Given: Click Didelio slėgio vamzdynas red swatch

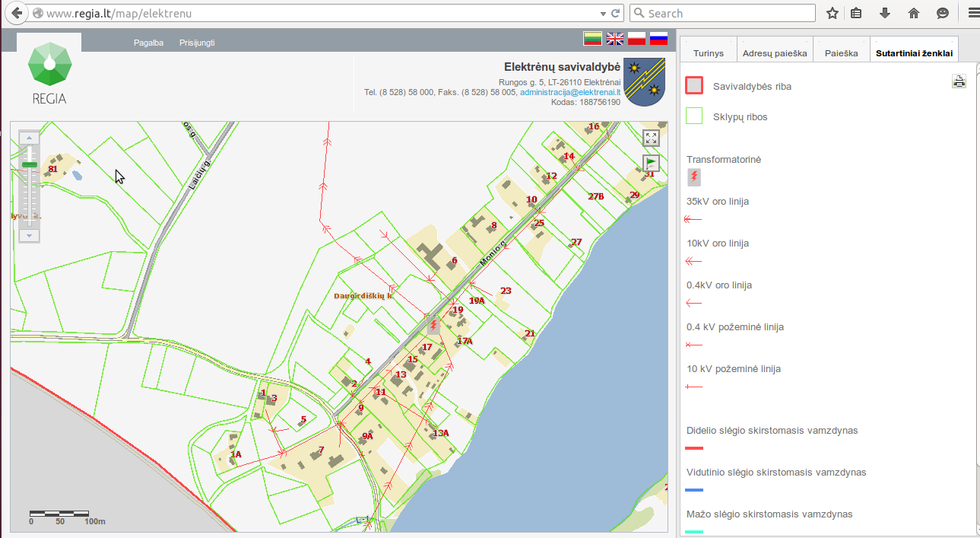Looking at the screenshot, I should click(x=694, y=448).
